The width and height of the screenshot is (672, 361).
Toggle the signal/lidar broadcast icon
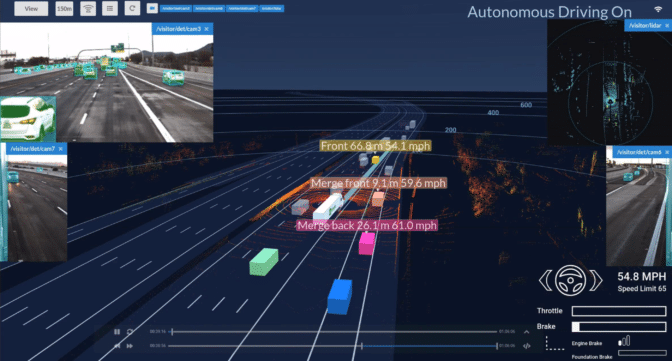tap(88, 9)
